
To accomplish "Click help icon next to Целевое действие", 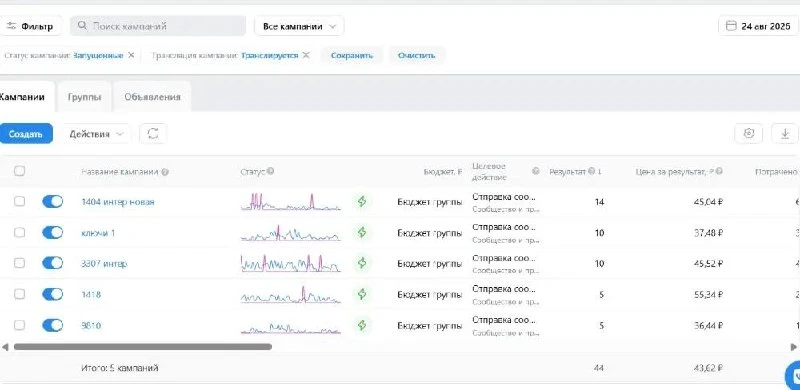I will click(536, 171).
